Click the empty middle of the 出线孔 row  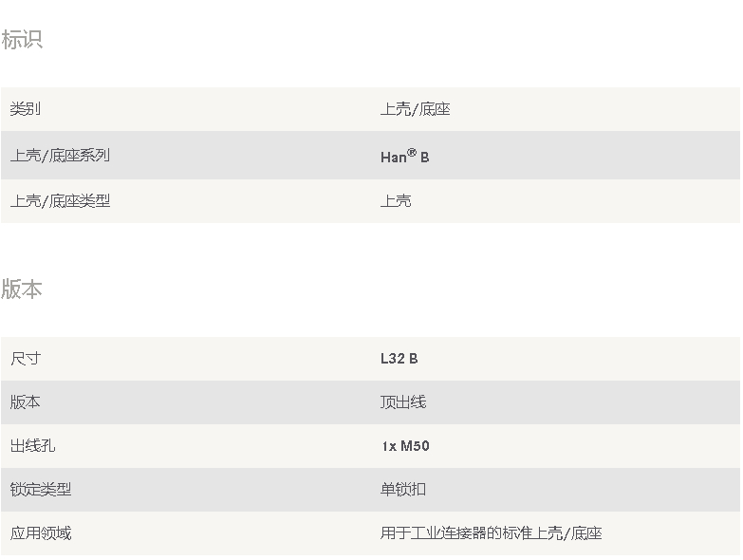point(218,446)
